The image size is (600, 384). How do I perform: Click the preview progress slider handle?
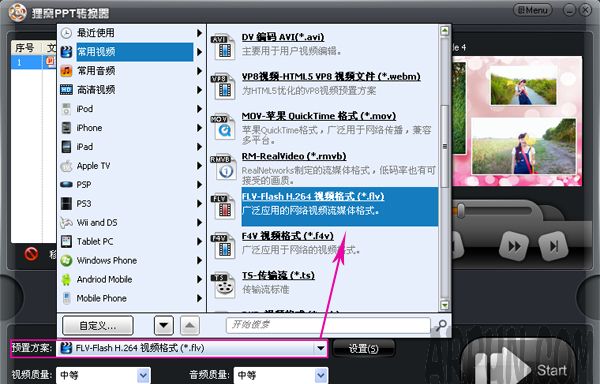tap(461, 211)
